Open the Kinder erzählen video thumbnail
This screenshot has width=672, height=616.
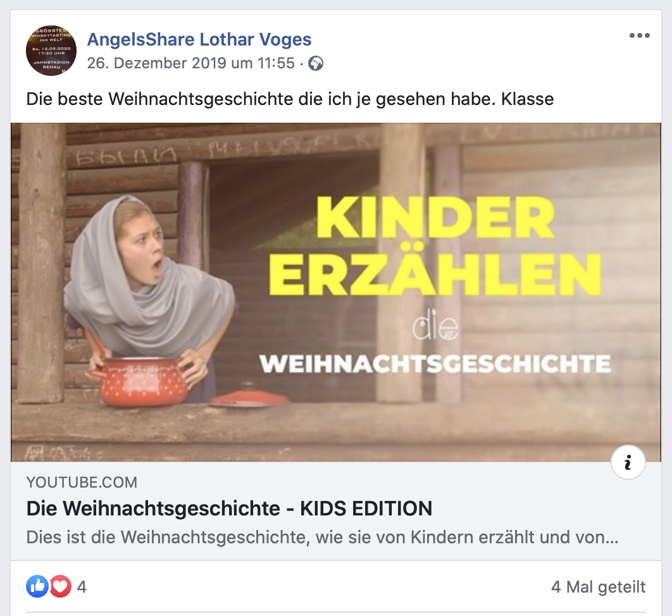pyautogui.click(x=336, y=292)
